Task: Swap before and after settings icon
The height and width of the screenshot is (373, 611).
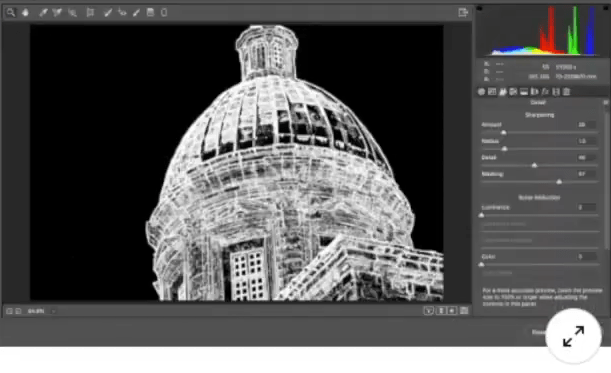Action: (441, 311)
